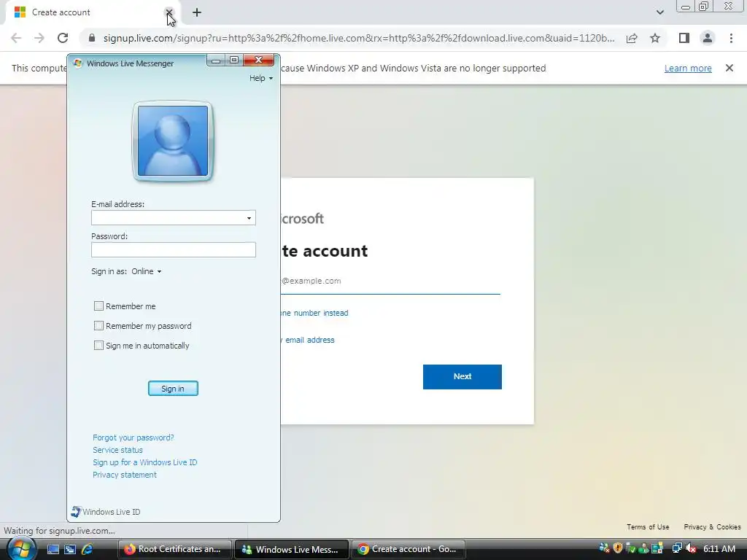Click the padlock site info icon
The height and width of the screenshot is (560, 747).
92,38
